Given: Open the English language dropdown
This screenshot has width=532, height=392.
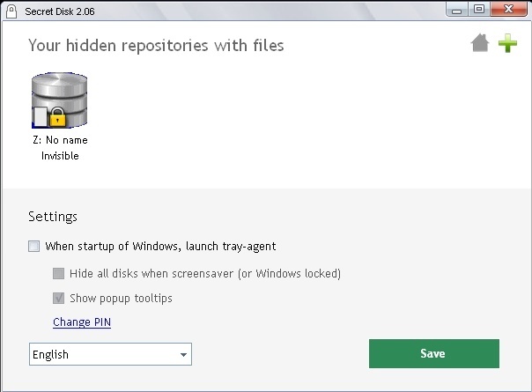Looking at the screenshot, I should [x=110, y=354].
